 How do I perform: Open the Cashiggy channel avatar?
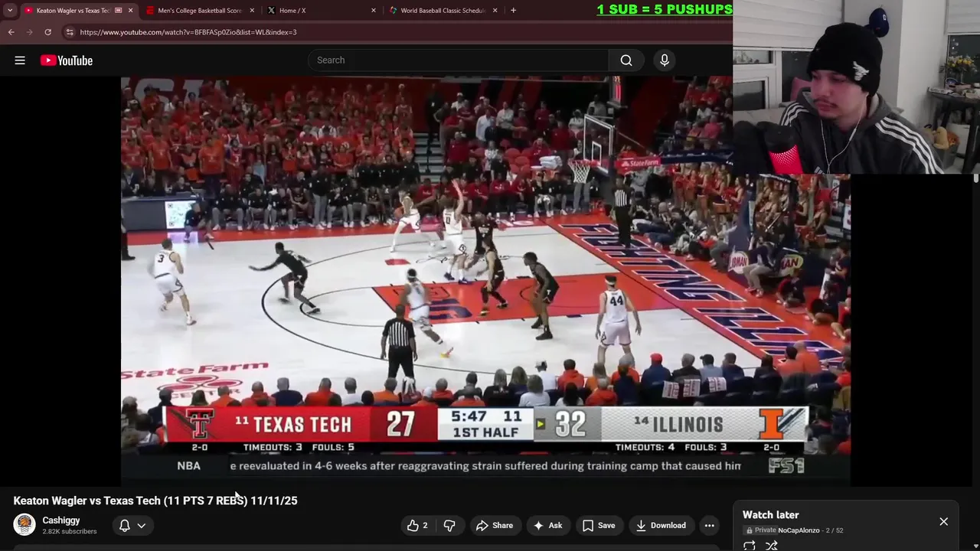click(24, 525)
